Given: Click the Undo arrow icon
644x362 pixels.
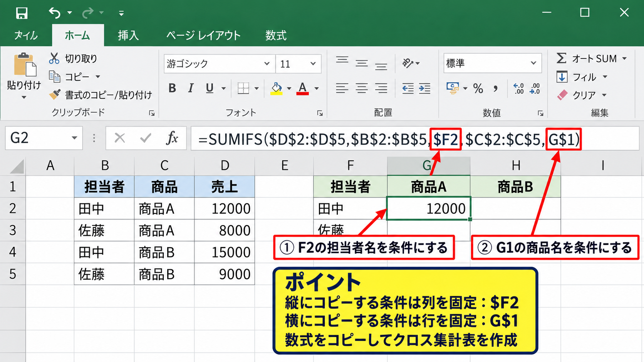Looking at the screenshot, I should pos(54,13).
